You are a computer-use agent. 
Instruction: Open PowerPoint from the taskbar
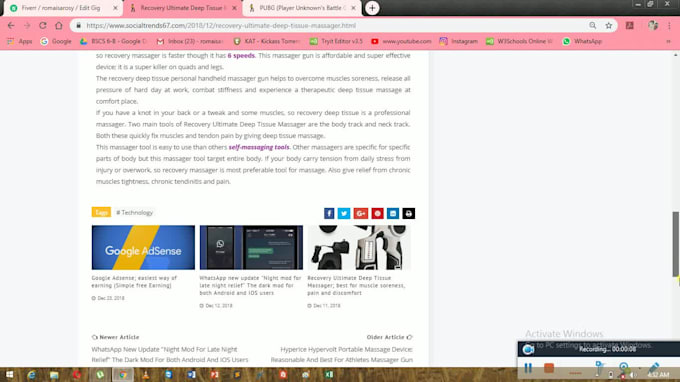(x=215, y=375)
